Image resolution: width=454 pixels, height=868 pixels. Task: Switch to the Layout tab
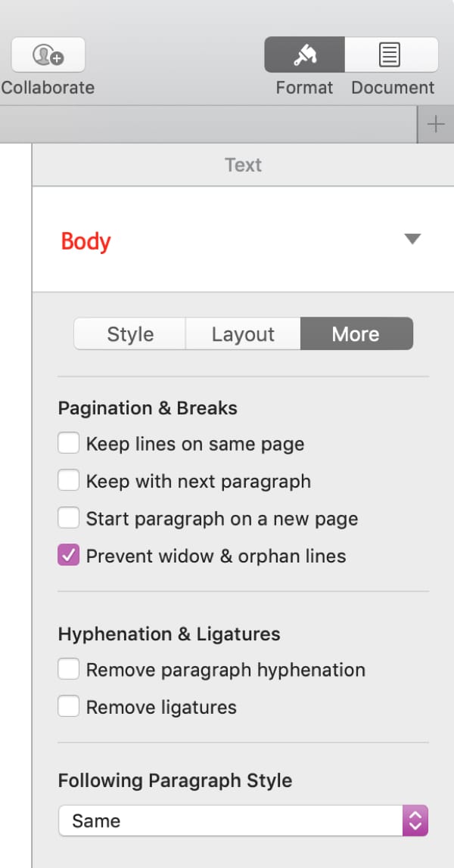243,333
